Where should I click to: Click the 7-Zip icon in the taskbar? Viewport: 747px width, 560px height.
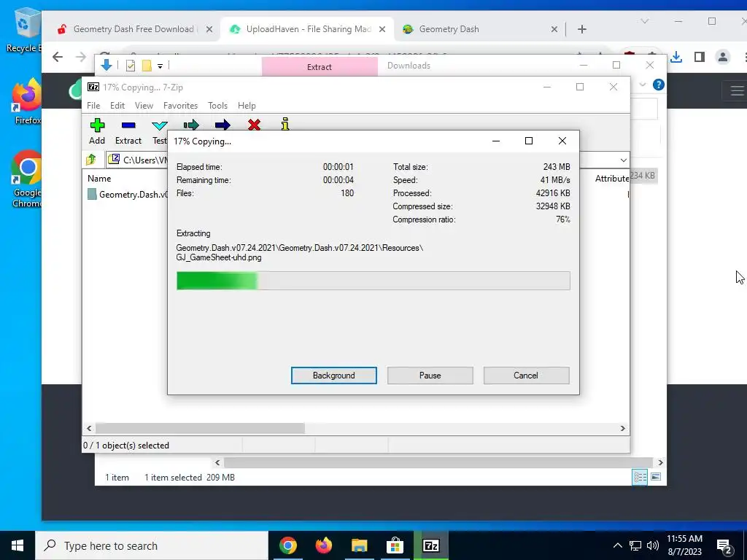[x=430, y=545]
